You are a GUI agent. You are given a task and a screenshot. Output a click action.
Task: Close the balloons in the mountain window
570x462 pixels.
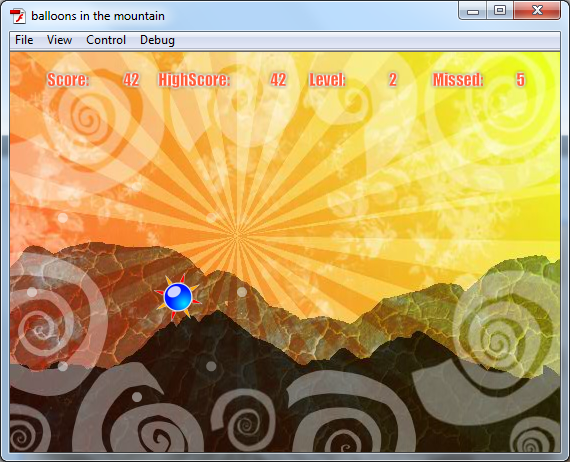[537, 11]
